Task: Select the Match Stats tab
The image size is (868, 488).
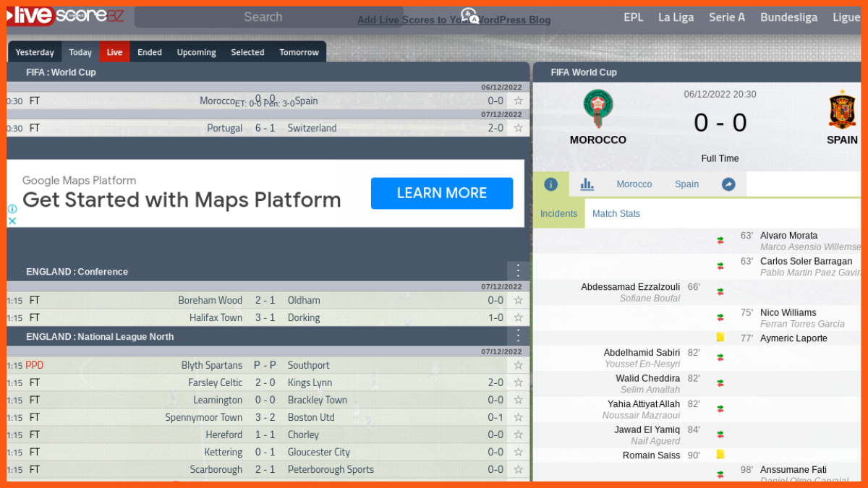Action: 616,214
